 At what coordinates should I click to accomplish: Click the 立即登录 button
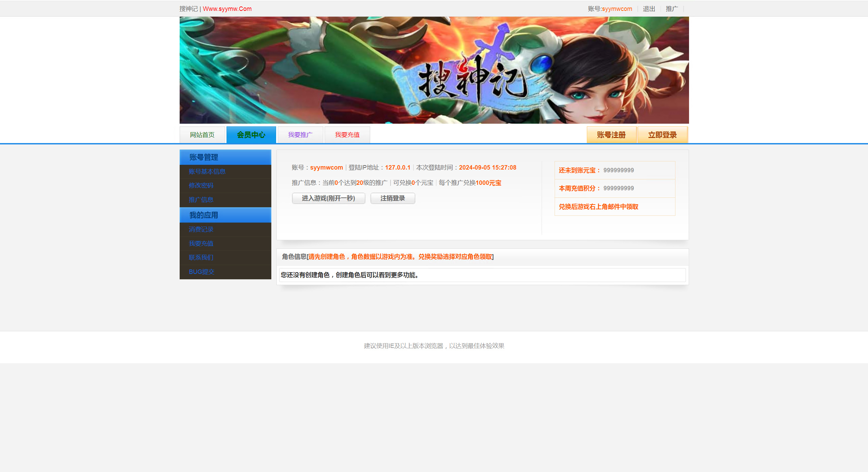click(663, 135)
